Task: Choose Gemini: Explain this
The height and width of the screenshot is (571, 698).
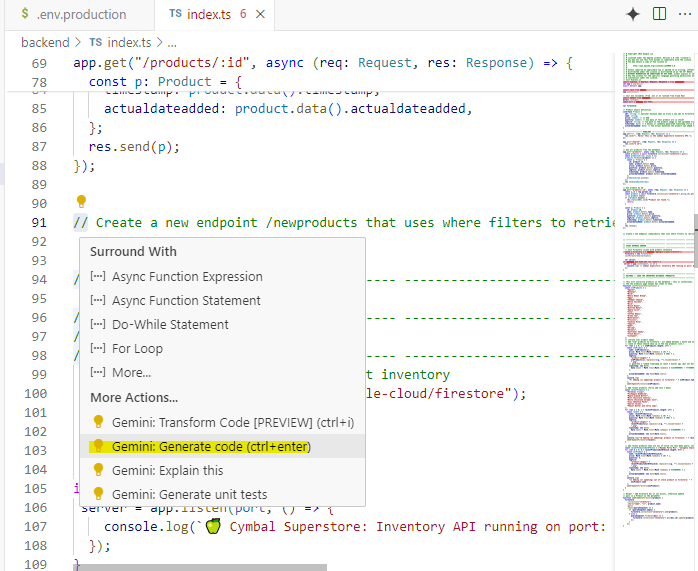Action: point(223,470)
